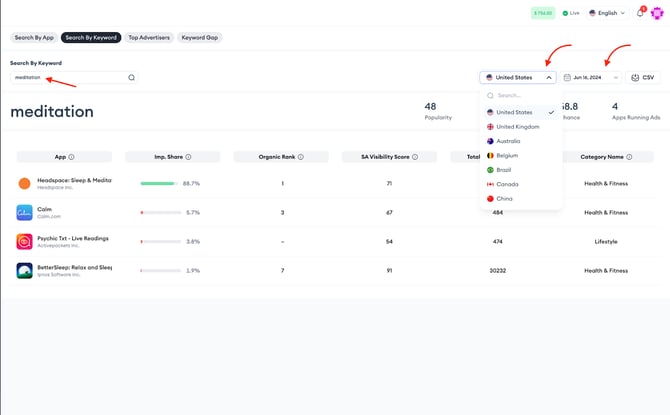
Task: Open the Jun 16, 2024 date picker
Action: click(x=591, y=77)
